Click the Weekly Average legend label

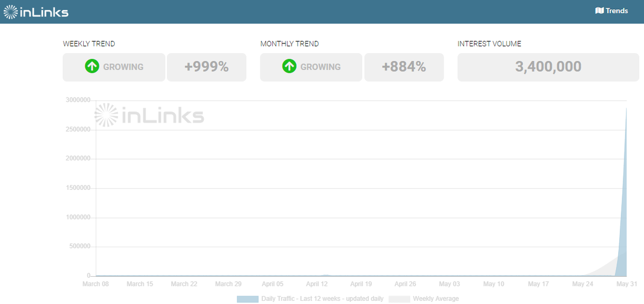436,299
